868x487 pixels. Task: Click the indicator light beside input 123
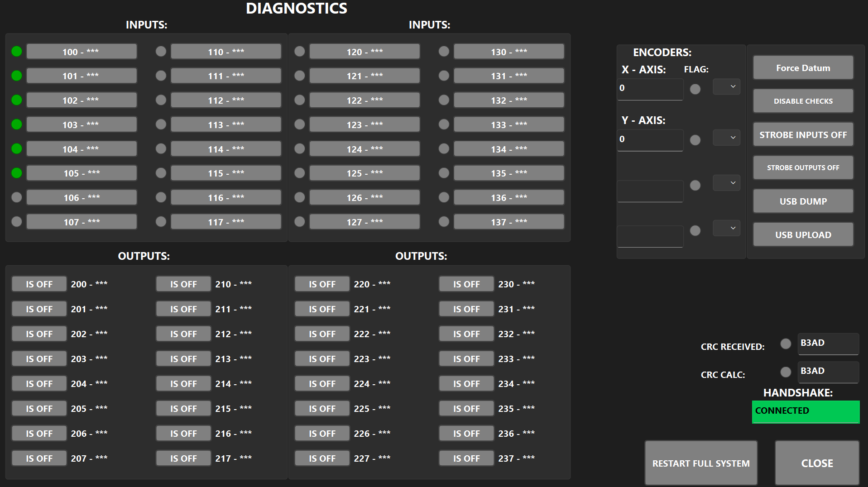click(300, 124)
